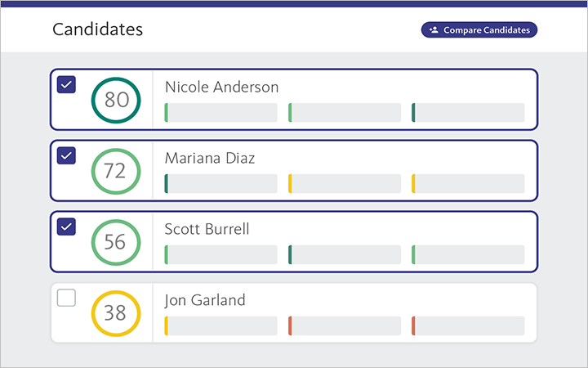Click the person icon in Compare Candidates

click(434, 30)
